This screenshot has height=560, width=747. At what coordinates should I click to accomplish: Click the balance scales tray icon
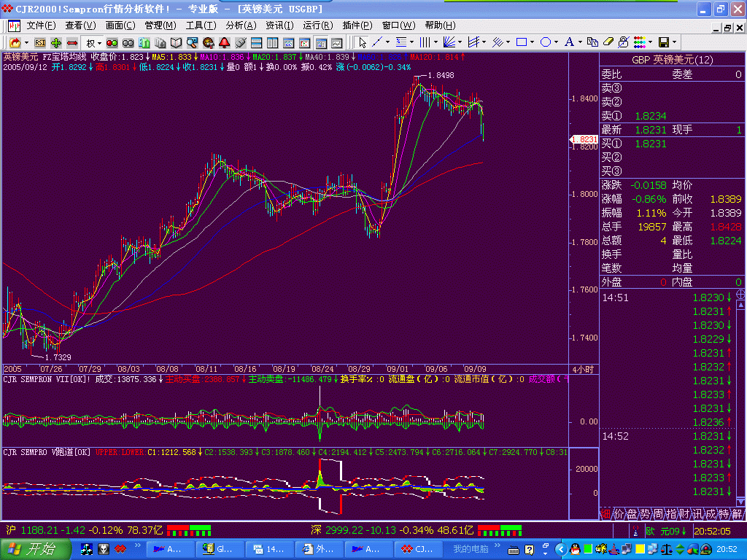[x=666, y=550]
